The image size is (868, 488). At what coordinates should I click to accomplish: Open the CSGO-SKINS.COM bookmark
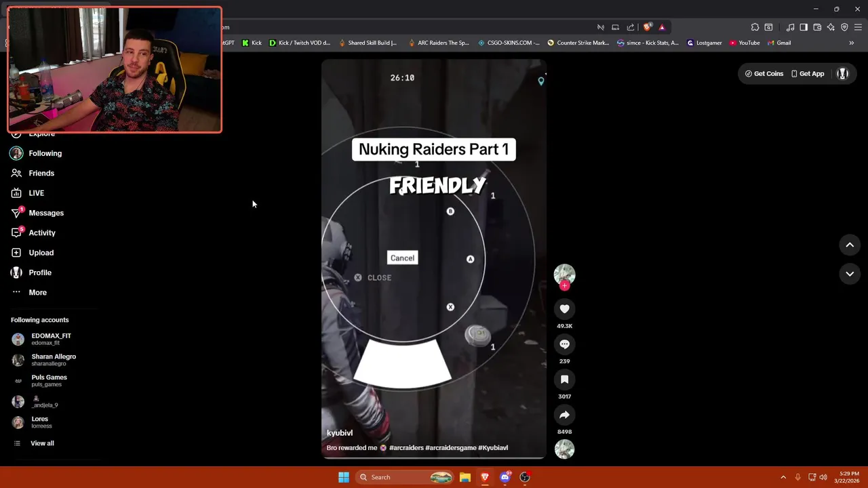[x=509, y=43]
